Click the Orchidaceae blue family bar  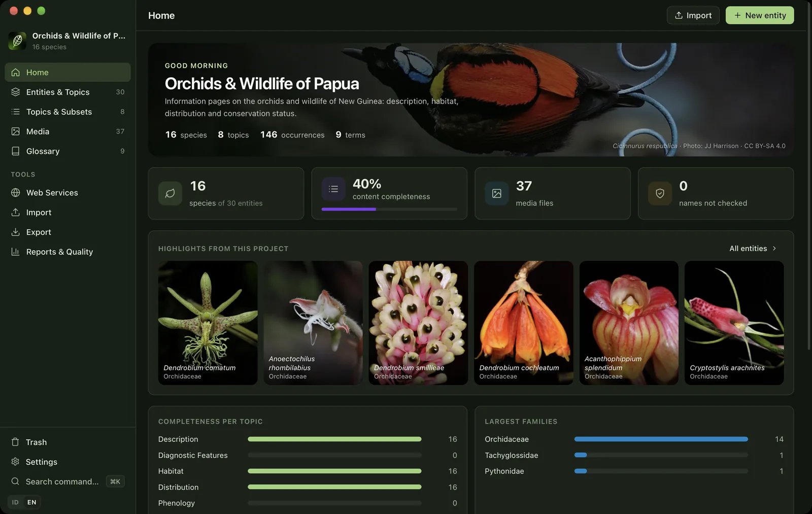(x=661, y=439)
